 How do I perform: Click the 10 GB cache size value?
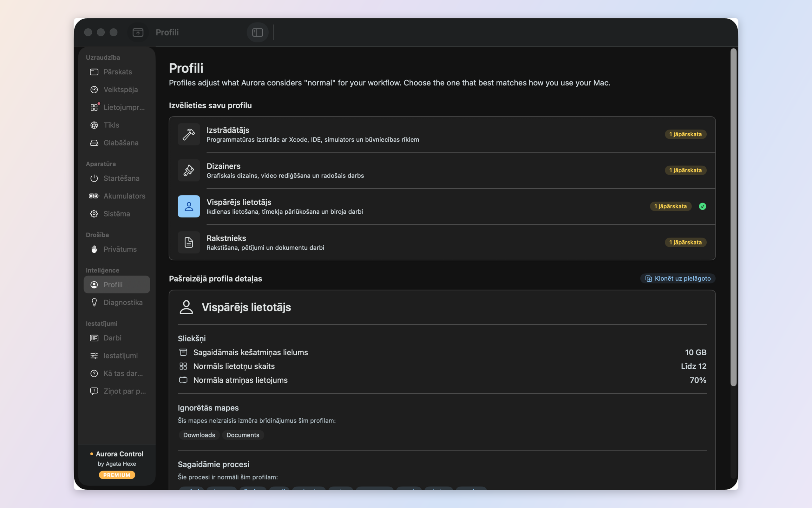tap(696, 352)
